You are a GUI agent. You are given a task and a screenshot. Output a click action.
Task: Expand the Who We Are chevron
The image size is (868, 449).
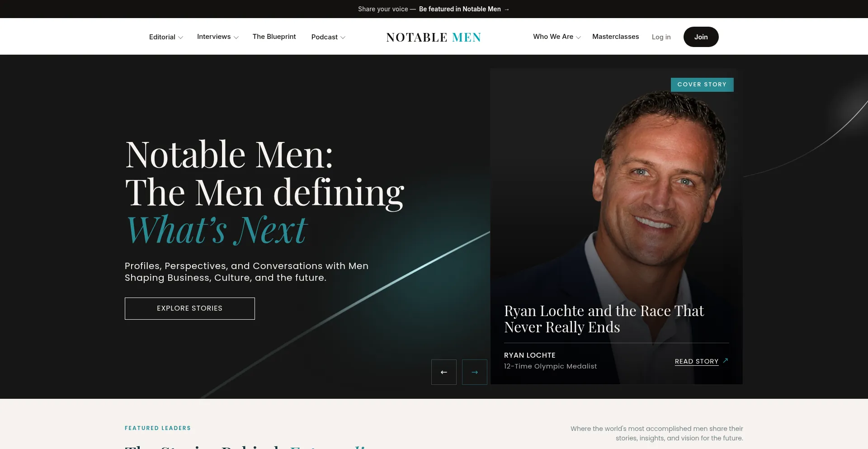coord(578,38)
